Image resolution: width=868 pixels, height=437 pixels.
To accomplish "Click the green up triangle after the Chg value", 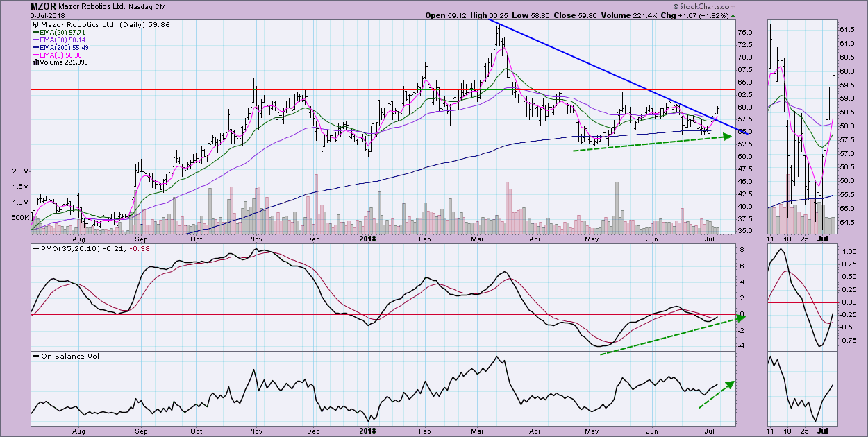I will 734,15.
